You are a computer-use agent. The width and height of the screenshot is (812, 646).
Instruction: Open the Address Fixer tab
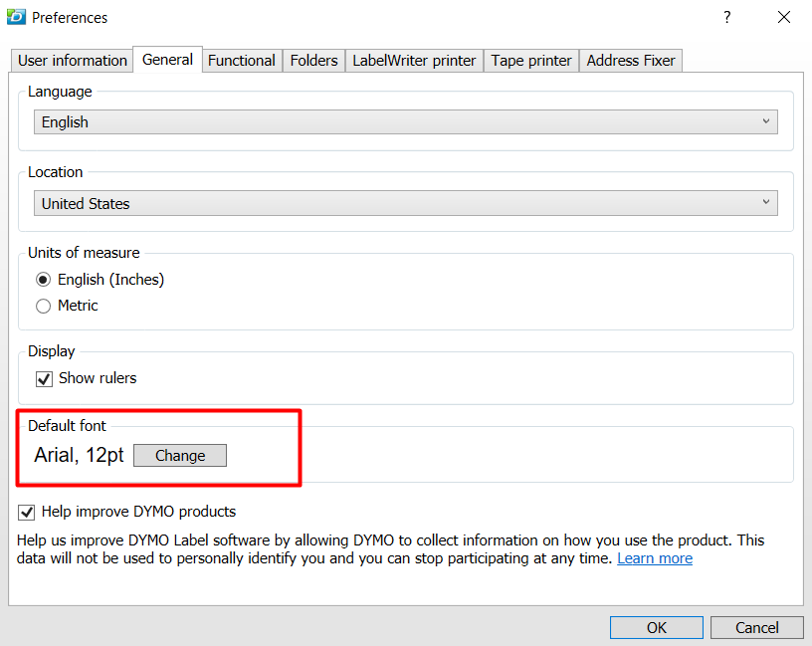pos(630,60)
